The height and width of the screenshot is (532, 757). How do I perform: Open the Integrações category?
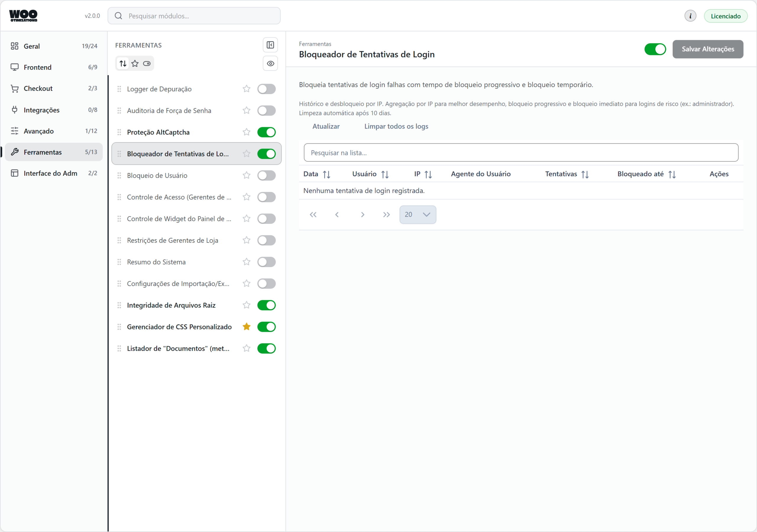[x=54, y=110]
